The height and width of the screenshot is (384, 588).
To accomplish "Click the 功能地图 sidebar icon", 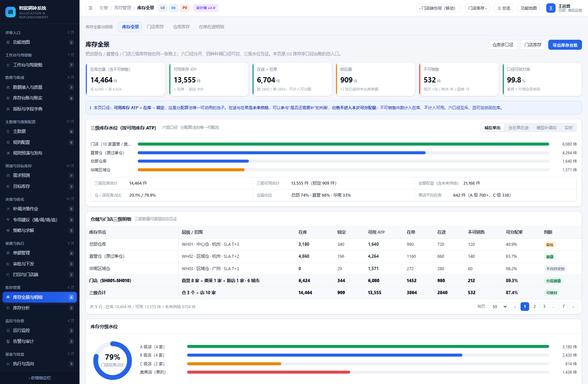I will point(8,42).
